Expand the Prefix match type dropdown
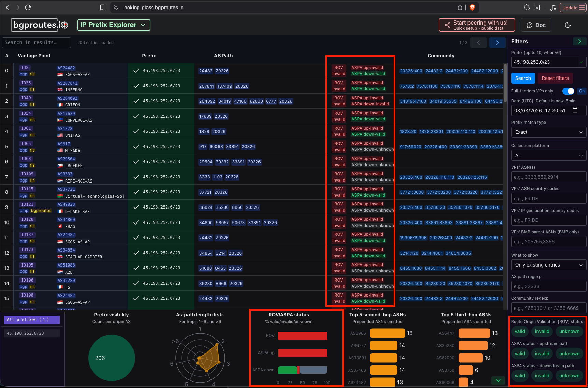Screen dimensions: 588x388 tap(548, 132)
